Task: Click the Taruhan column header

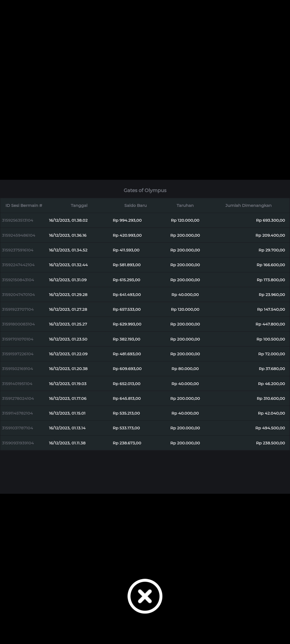Action: [185, 205]
